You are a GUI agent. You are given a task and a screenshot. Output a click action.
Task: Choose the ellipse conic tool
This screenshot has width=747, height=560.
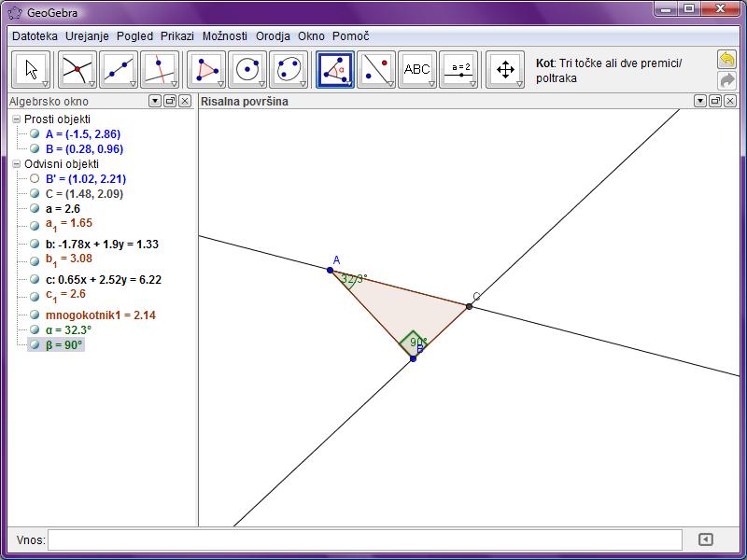[288, 69]
